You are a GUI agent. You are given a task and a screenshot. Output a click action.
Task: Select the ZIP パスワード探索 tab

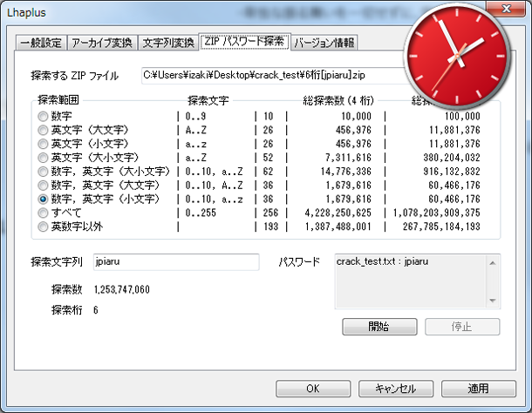244,42
